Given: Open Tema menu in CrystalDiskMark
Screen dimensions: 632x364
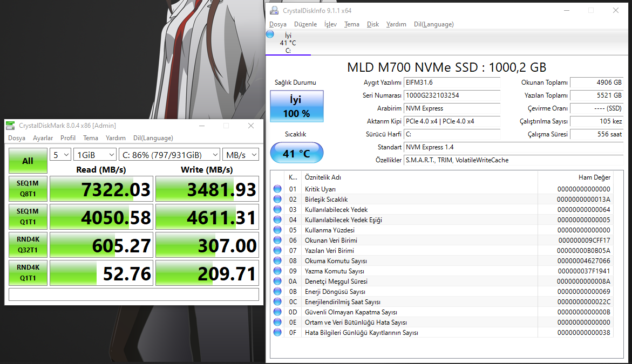Looking at the screenshot, I should [x=90, y=138].
